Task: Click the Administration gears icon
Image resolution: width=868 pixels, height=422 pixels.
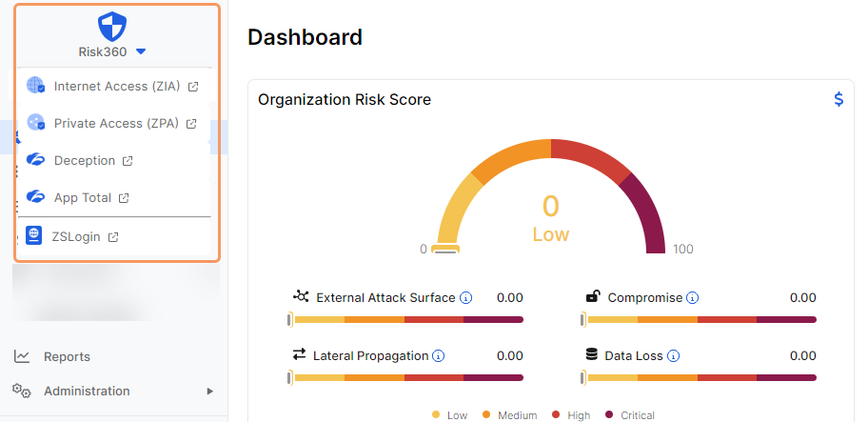Action: pos(22,391)
